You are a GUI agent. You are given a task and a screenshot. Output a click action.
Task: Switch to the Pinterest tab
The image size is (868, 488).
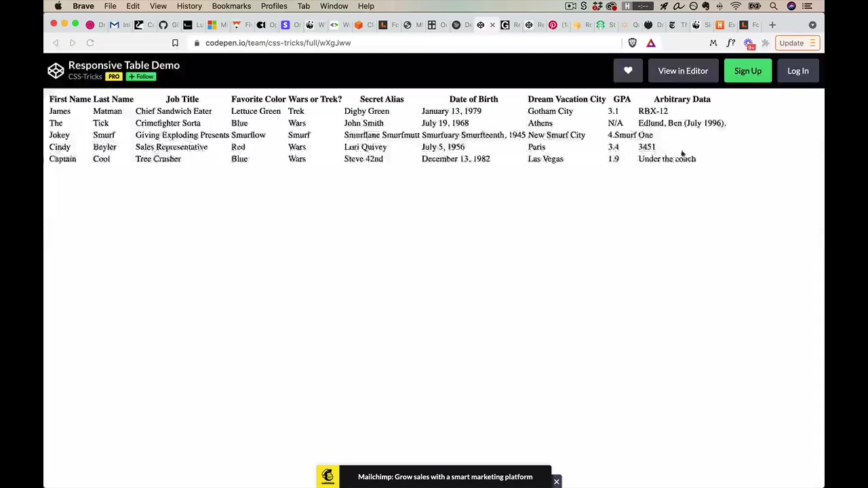tap(559, 25)
